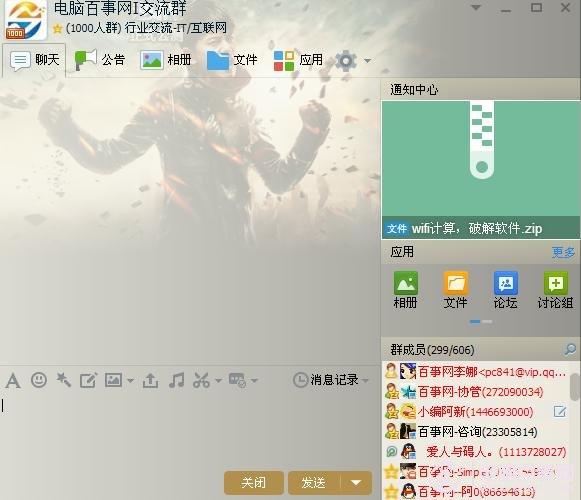Click the 群成员(299/606) header
Viewport: 581px width, 500px height.
(432, 350)
